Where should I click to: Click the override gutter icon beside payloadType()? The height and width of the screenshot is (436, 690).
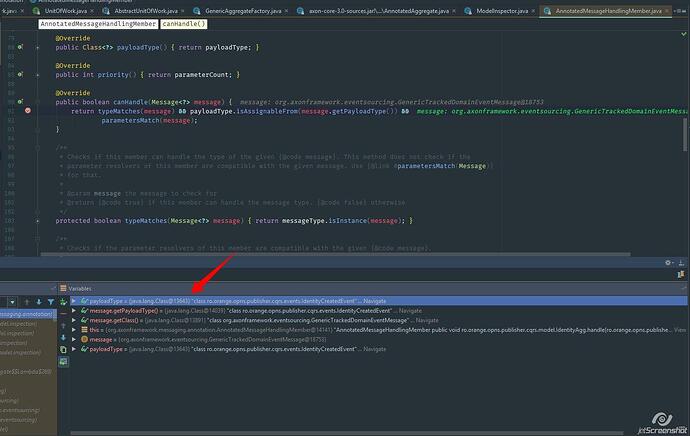tap(20, 47)
